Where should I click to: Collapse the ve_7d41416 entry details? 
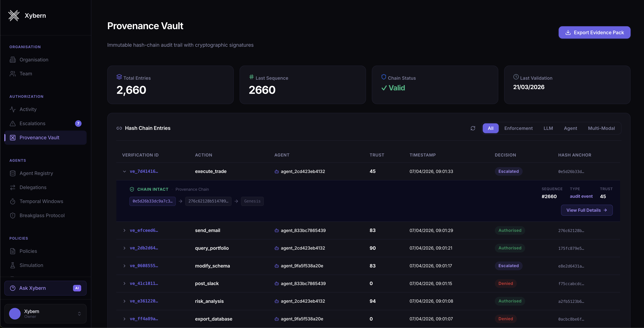coord(124,171)
